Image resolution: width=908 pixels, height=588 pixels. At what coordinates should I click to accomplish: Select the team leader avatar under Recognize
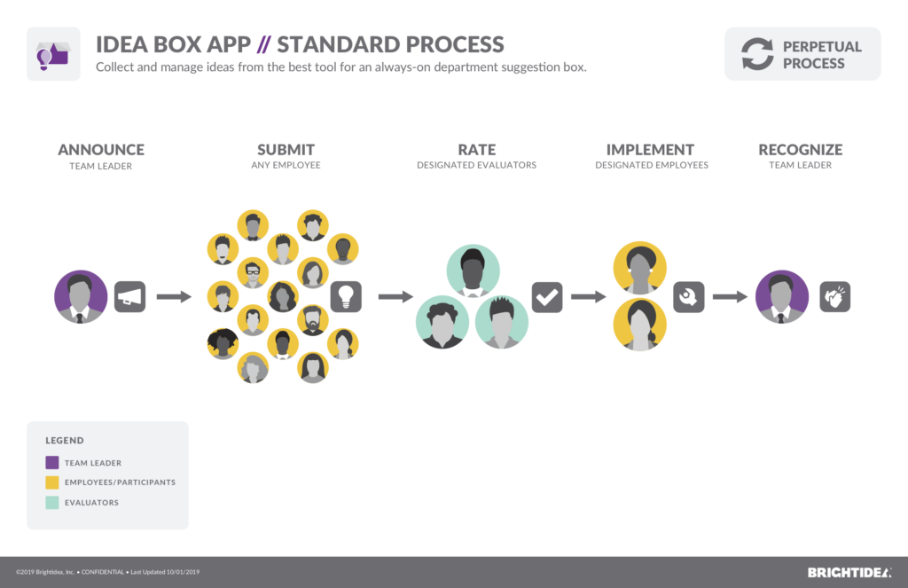point(781,296)
